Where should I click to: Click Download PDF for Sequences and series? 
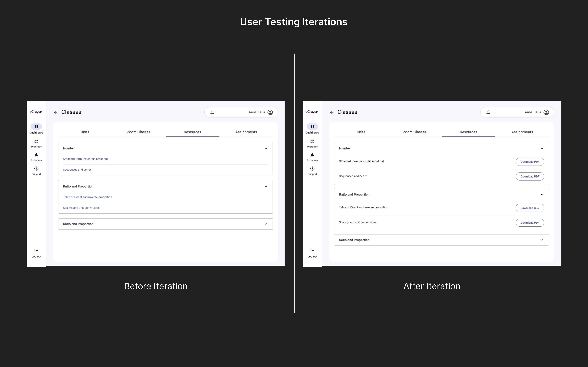(530, 176)
